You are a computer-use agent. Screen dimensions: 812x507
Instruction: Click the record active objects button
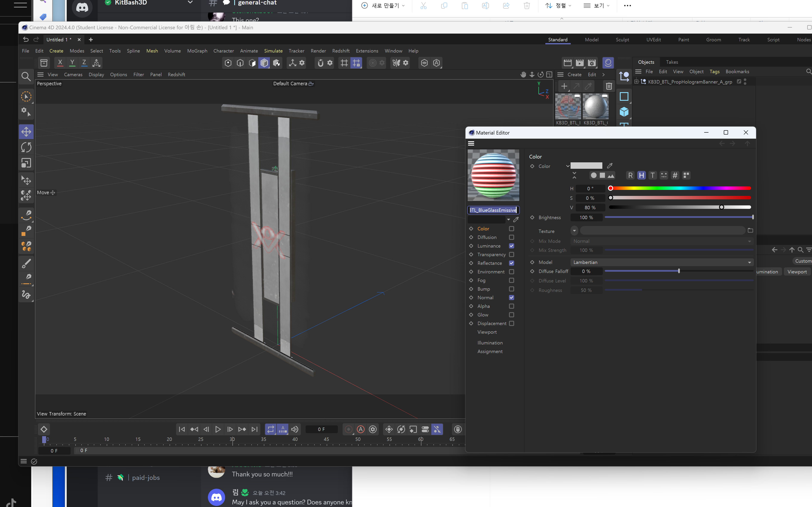pos(348,429)
